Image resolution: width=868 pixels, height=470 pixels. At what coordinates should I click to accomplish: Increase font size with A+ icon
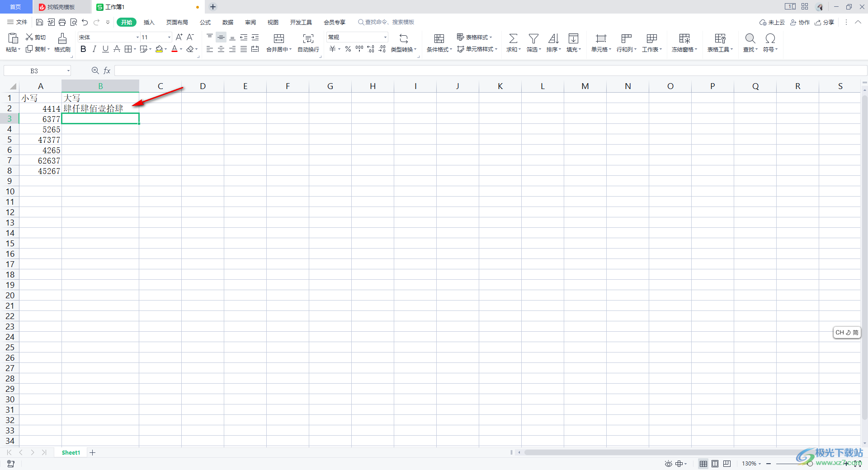[179, 37]
